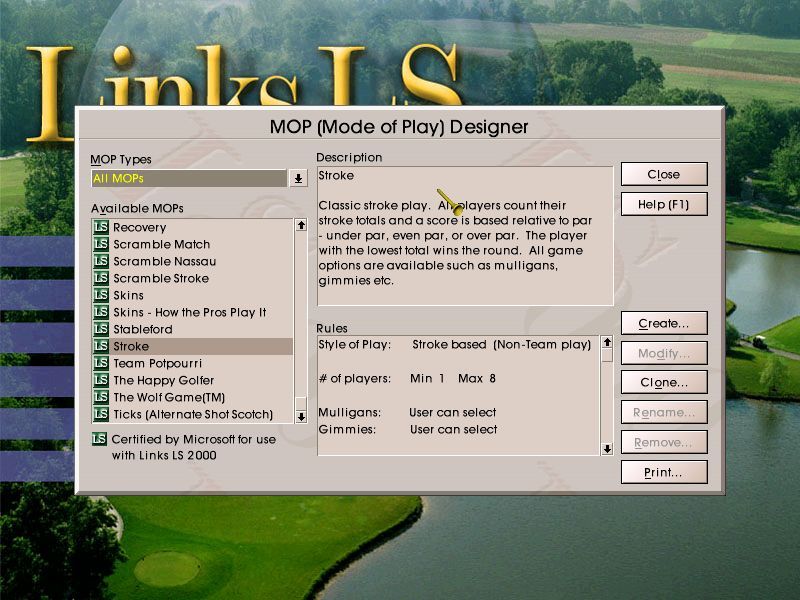Open Help with the Help (F1) button
The width and height of the screenshot is (800, 600).
click(663, 204)
